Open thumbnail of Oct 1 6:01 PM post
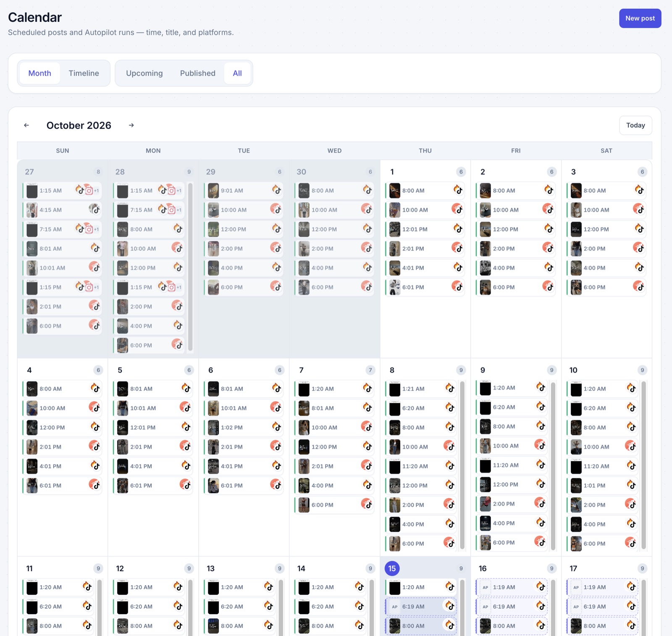672x636 pixels. (395, 287)
